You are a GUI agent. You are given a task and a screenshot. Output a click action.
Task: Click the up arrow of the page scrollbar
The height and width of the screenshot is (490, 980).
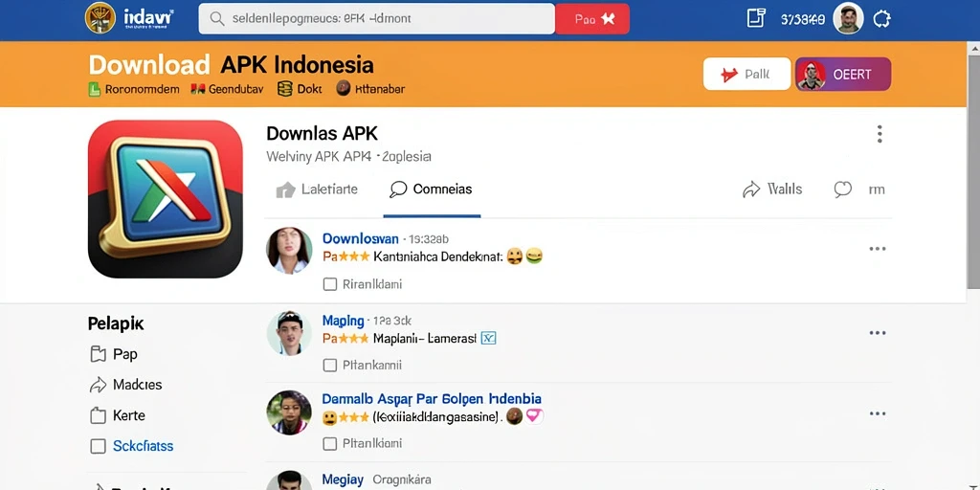(x=973, y=48)
